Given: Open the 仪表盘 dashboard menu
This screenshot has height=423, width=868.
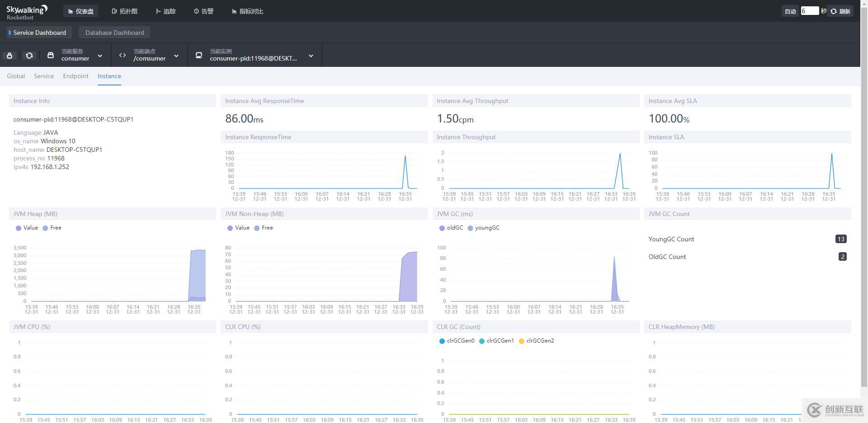Looking at the screenshot, I should tap(81, 11).
